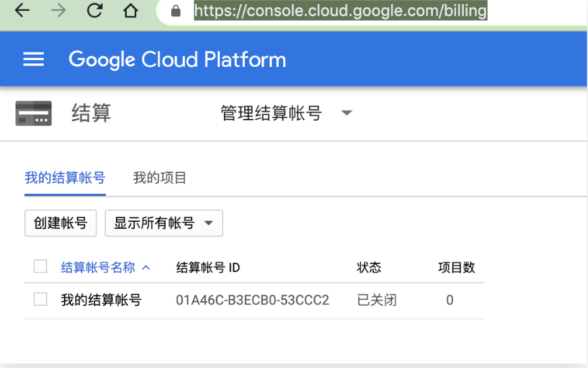Sort by 结算帐号名称 column header
This screenshot has width=588, height=368.
coord(98,268)
